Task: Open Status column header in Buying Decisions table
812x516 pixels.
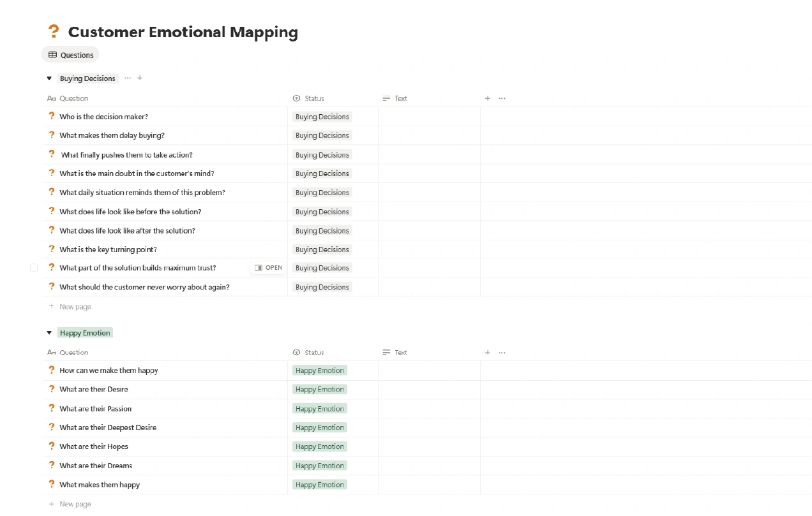Action: [314, 98]
